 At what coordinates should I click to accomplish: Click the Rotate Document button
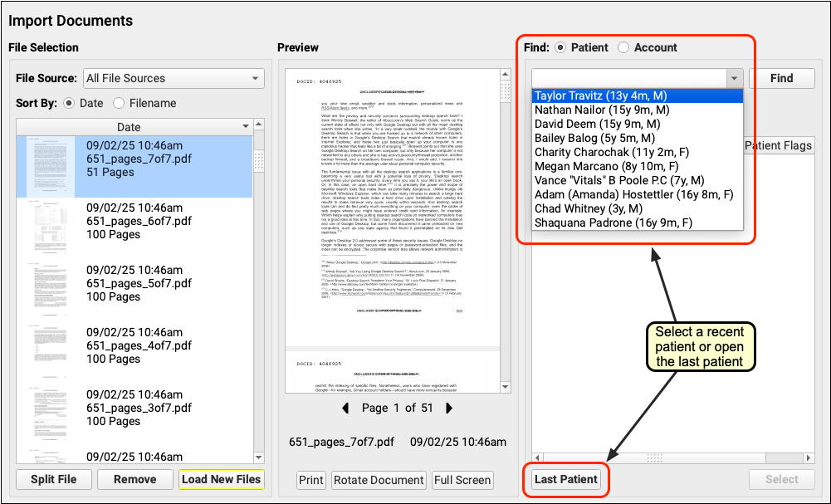tap(379, 480)
